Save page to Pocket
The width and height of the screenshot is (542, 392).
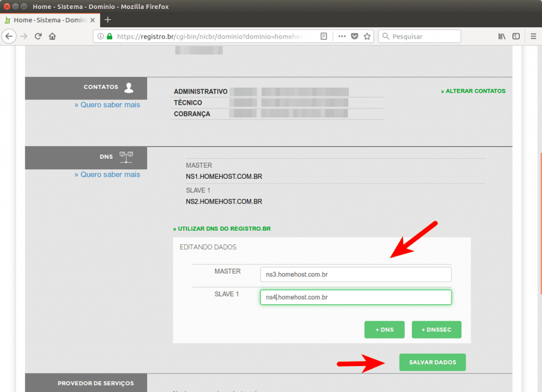tap(354, 37)
